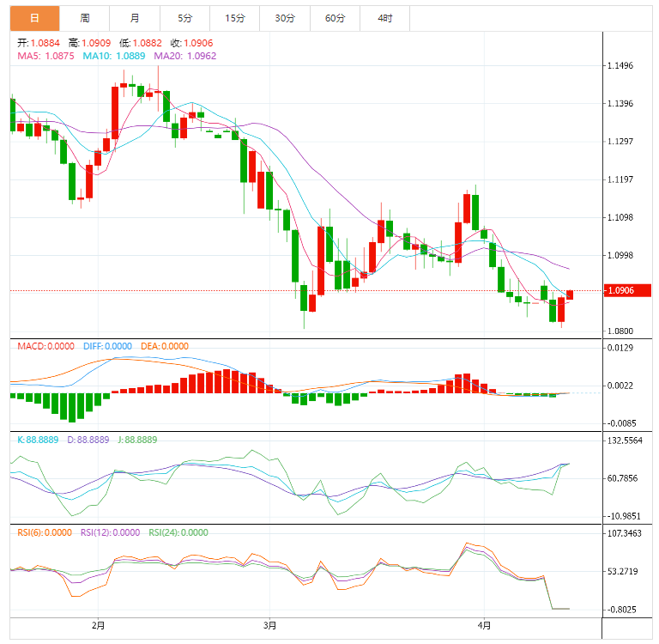Click the 低:1.0882 low price value
The width and height of the screenshot is (659, 644).
tap(141, 43)
